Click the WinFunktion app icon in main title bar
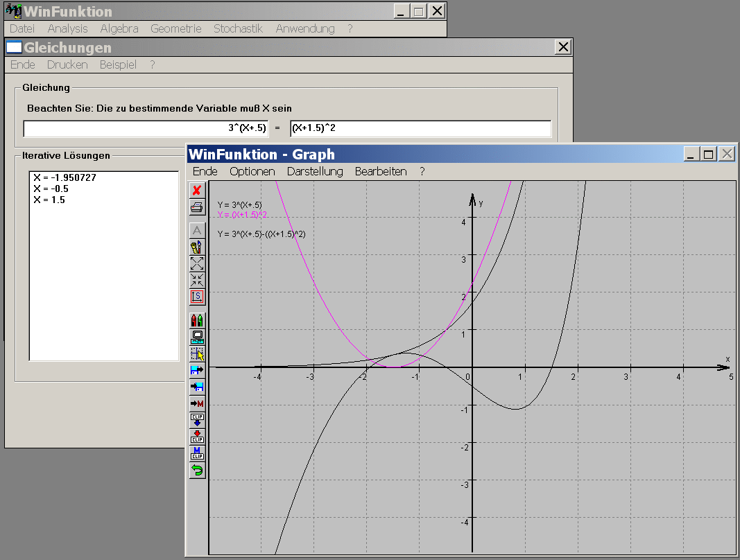 [x=14, y=11]
